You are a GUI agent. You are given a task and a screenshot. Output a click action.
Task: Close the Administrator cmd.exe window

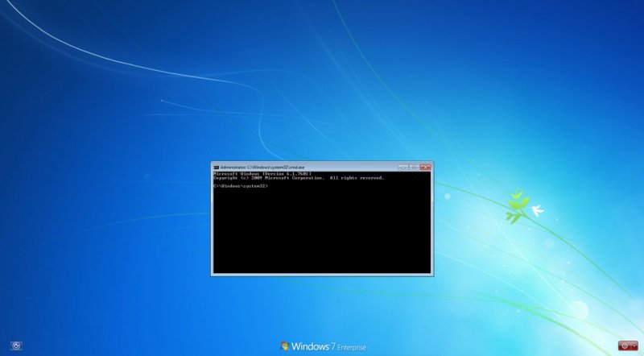(x=425, y=167)
